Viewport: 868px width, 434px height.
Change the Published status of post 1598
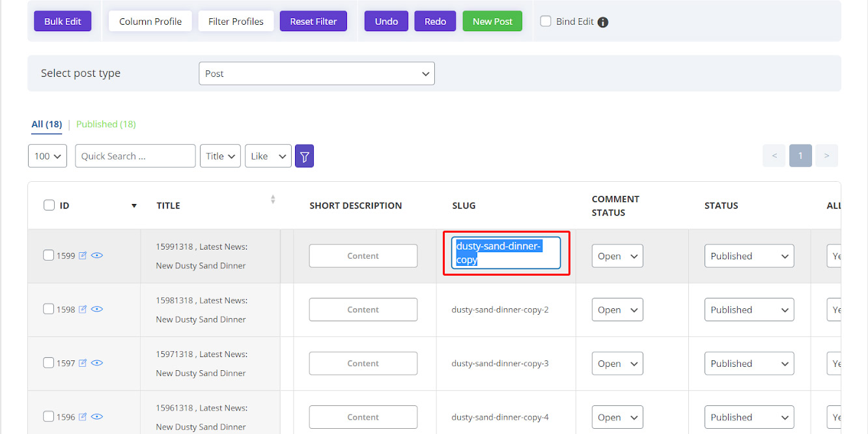click(749, 310)
